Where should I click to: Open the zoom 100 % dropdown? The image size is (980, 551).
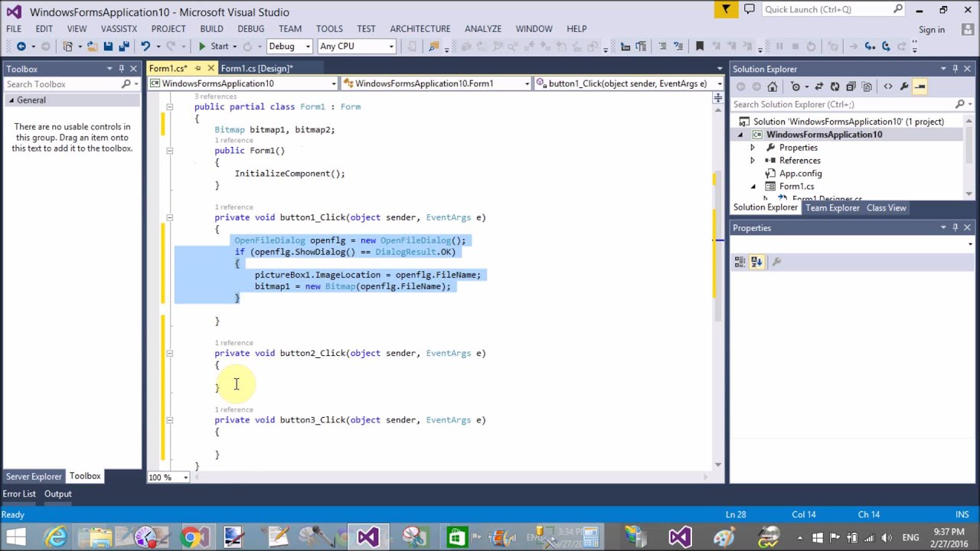click(185, 478)
